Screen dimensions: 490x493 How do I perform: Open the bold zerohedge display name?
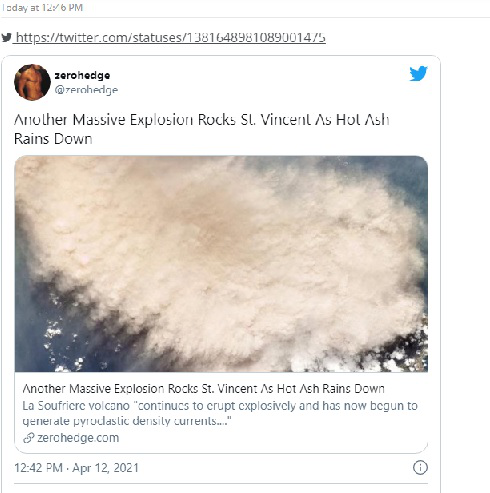[x=82, y=75]
